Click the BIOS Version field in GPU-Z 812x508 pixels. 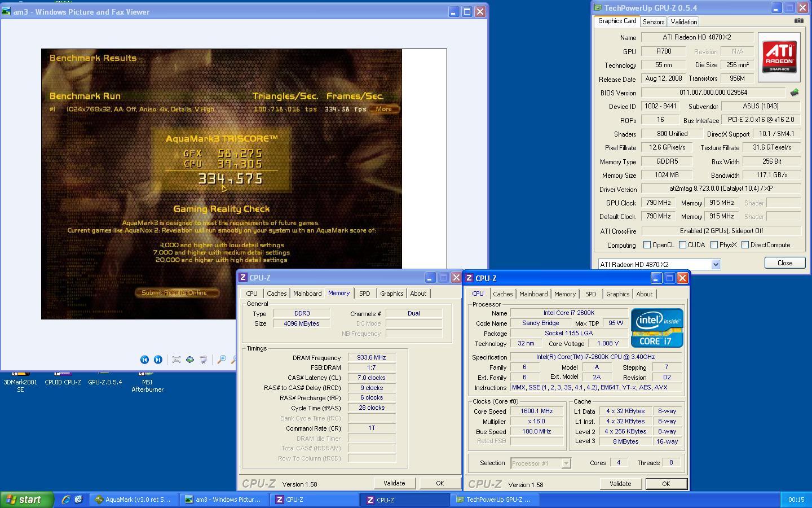(713, 93)
